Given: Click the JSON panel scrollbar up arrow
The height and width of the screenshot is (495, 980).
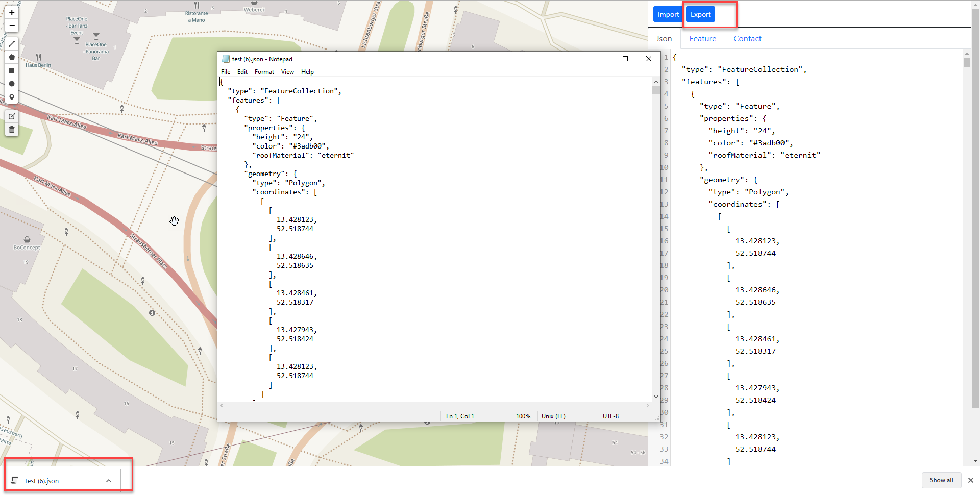Looking at the screenshot, I should point(967,53).
